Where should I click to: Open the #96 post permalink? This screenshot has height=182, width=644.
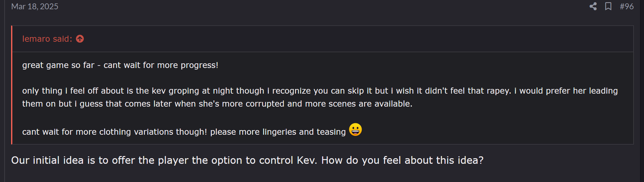point(627,6)
